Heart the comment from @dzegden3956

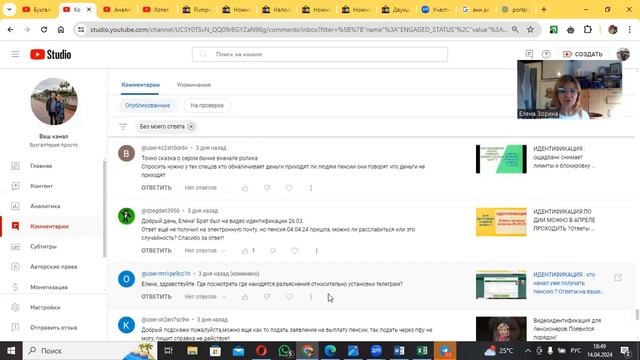(295, 251)
